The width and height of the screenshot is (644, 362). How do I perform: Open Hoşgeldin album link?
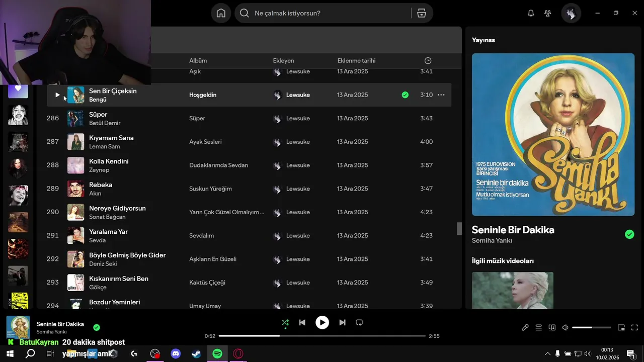point(203,95)
